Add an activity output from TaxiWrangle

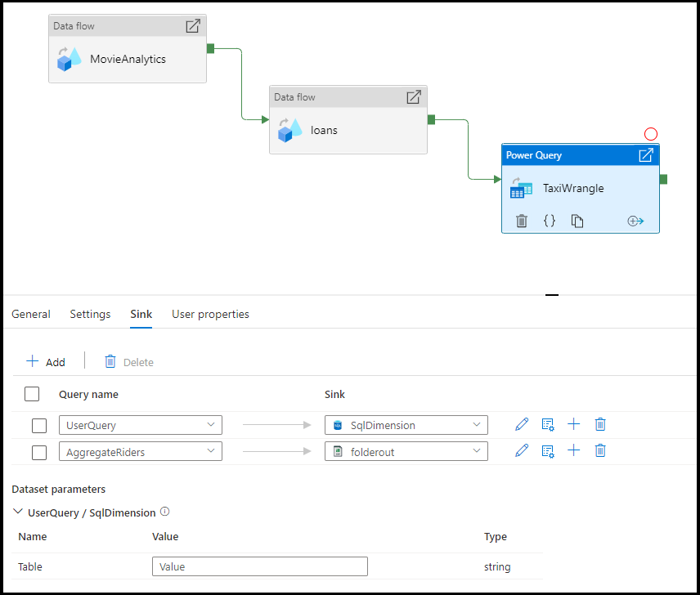click(636, 221)
